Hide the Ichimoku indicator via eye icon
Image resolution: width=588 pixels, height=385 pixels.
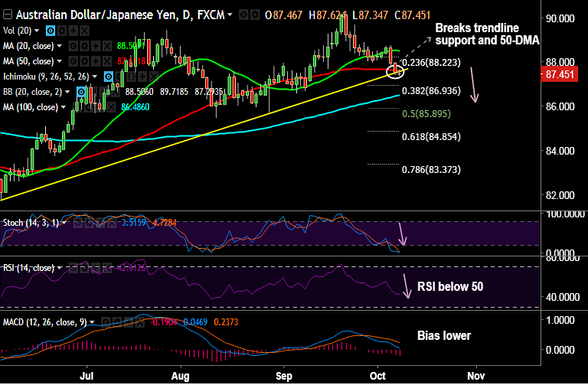coord(109,77)
